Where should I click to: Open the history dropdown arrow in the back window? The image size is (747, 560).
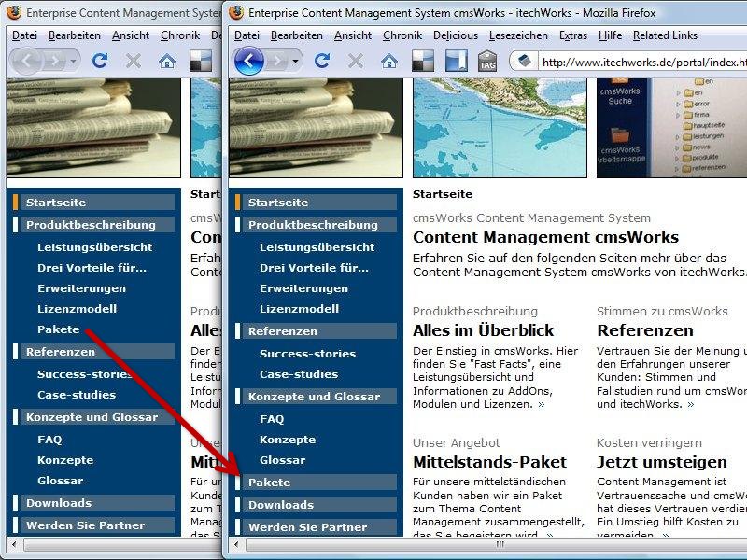click(73, 61)
